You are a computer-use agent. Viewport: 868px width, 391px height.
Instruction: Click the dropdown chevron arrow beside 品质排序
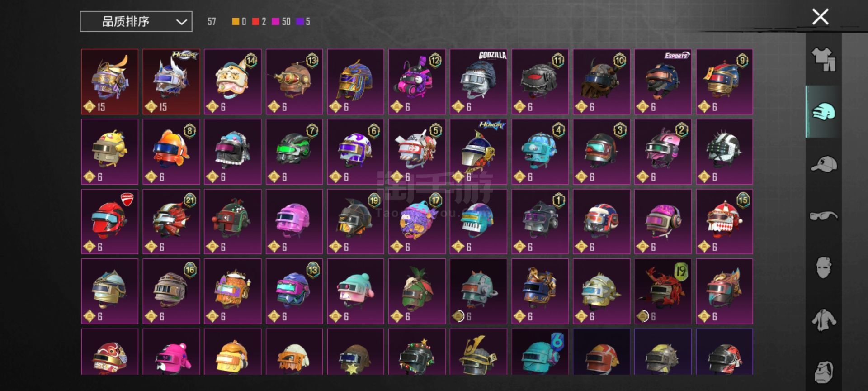click(x=181, y=22)
